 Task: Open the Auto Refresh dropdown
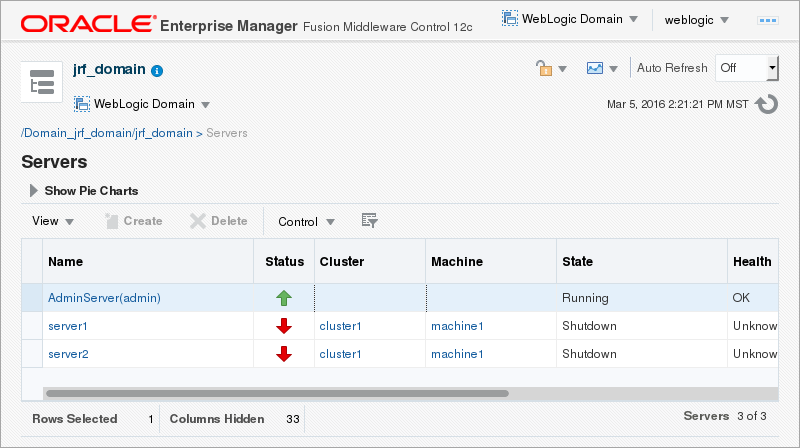pos(746,68)
